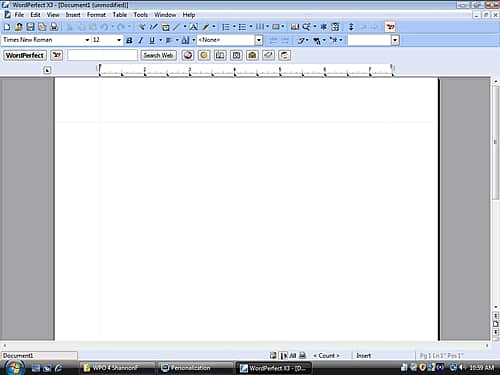This screenshot has height=375, width=500.
Task: Toggle Underline formatting
Action: point(152,40)
